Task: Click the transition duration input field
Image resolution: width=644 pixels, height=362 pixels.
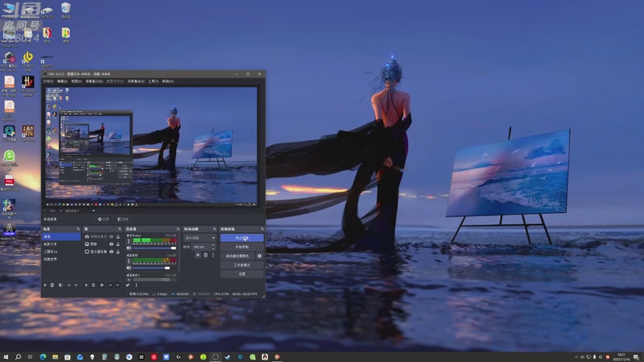Action: pyautogui.click(x=200, y=247)
